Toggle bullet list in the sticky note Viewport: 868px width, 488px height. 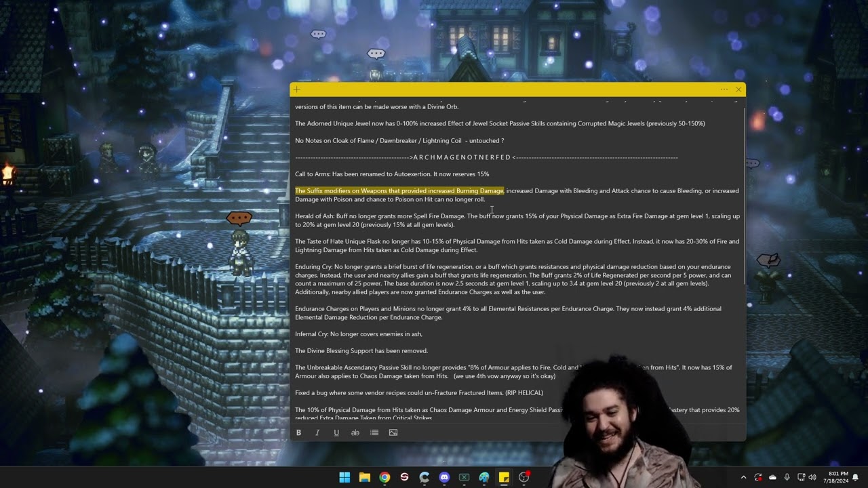[374, 432]
